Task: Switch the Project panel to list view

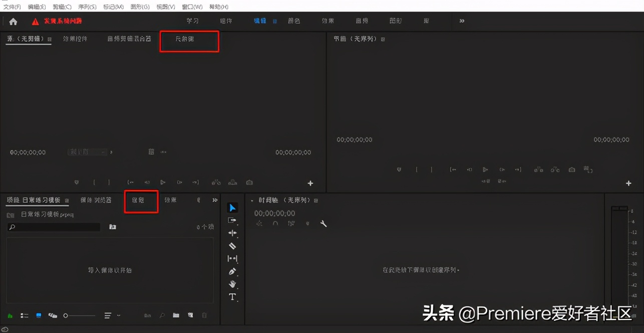Action: tap(24, 315)
